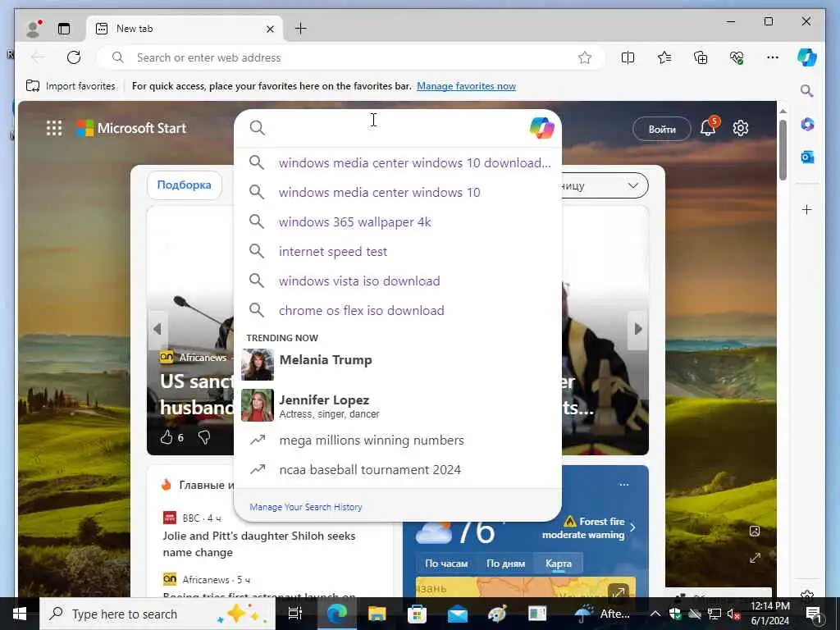This screenshot has height=630, width=840.
Task: Open the app launcher grid
Action: pos(54,128)
